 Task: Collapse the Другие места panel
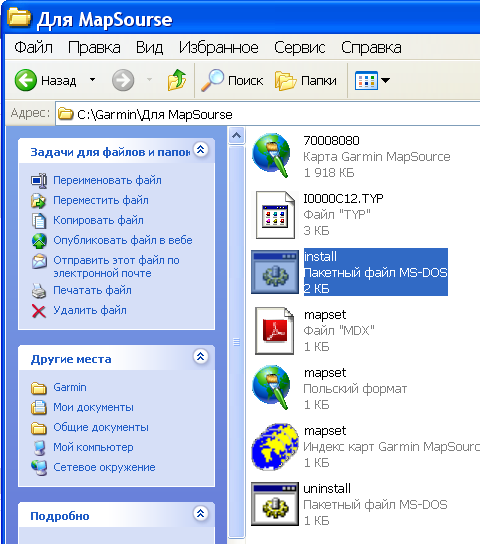[x=200, y=356]
